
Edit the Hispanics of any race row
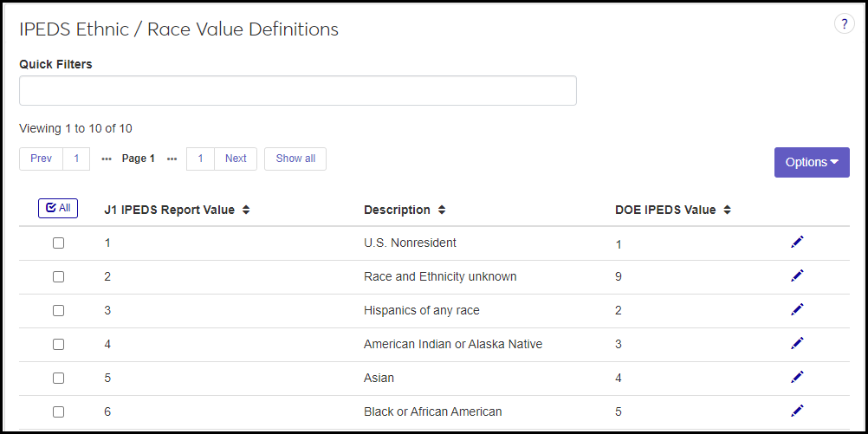pos(797,310)
